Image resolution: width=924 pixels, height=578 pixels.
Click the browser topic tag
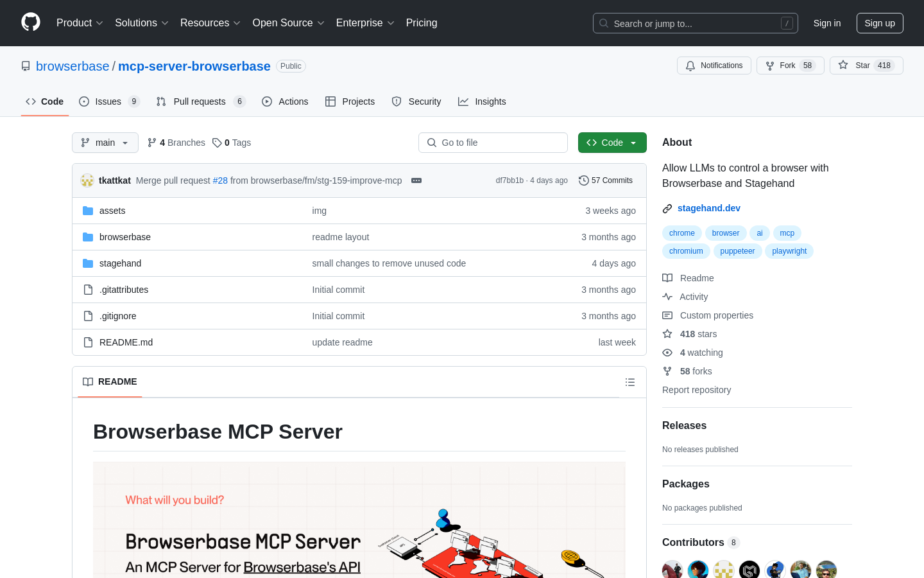coord(726,233)
